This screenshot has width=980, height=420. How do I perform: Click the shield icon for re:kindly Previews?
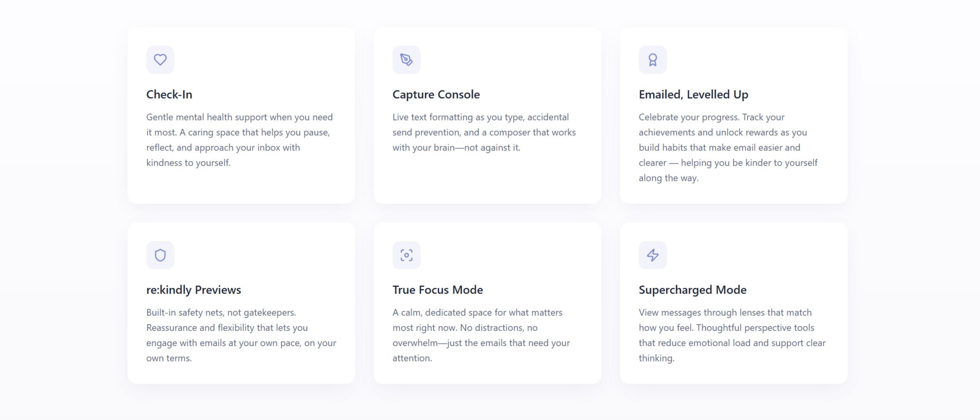click(160, 255)
